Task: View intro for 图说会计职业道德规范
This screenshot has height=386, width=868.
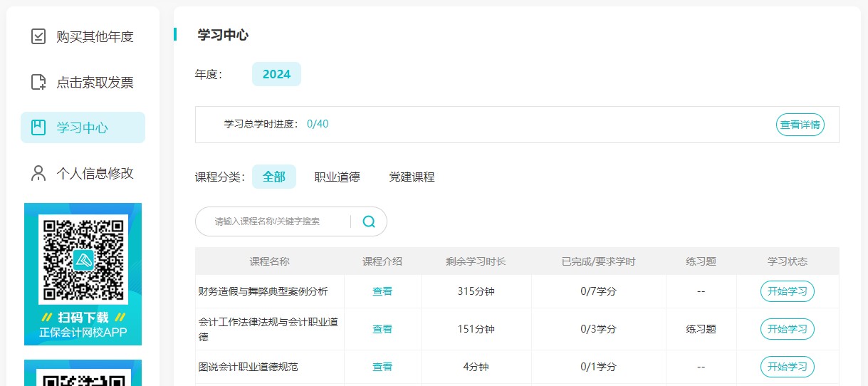Action: click(x=382, y=367)
